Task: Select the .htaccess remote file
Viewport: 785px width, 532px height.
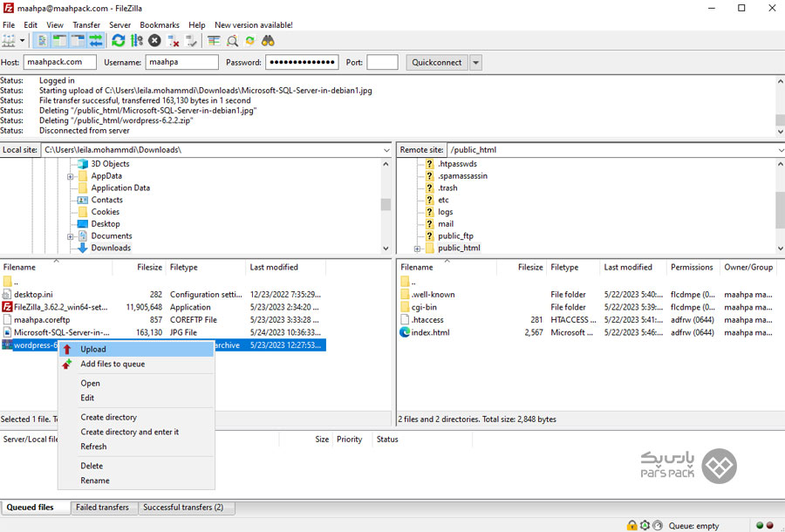Action: pyautogui.click(x=427, y=319)
